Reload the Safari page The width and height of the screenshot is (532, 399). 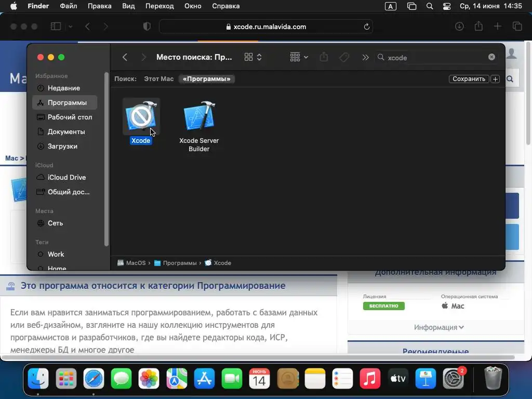[x=366, y=26]
